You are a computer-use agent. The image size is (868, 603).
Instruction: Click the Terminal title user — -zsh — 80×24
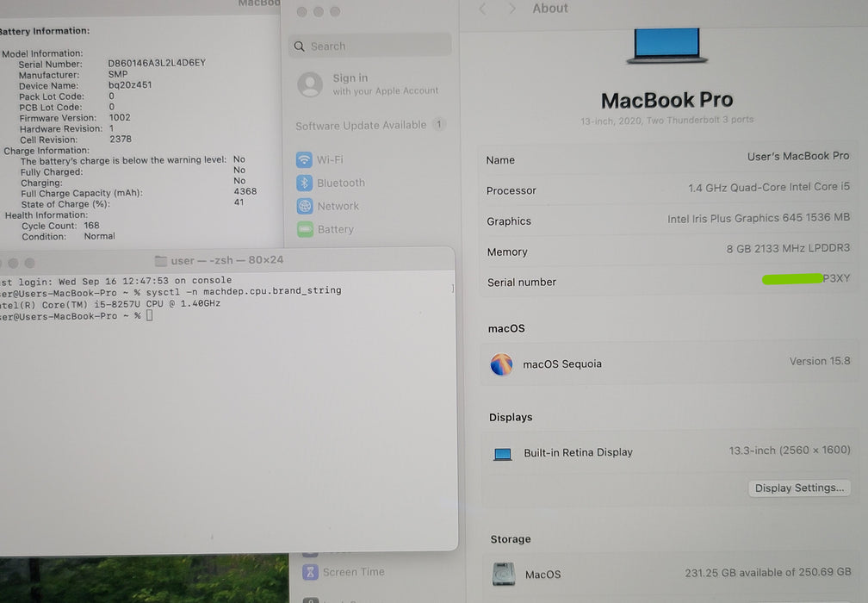227,260
